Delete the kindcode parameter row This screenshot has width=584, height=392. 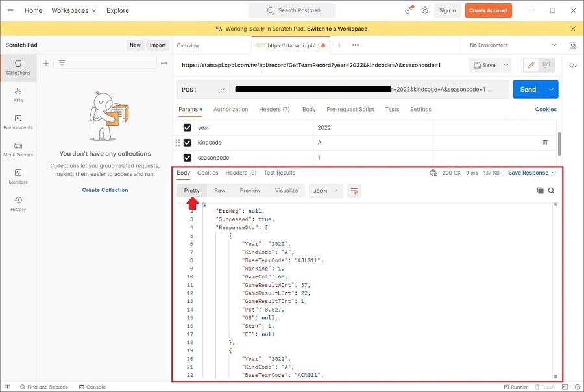tap(545, 143)
